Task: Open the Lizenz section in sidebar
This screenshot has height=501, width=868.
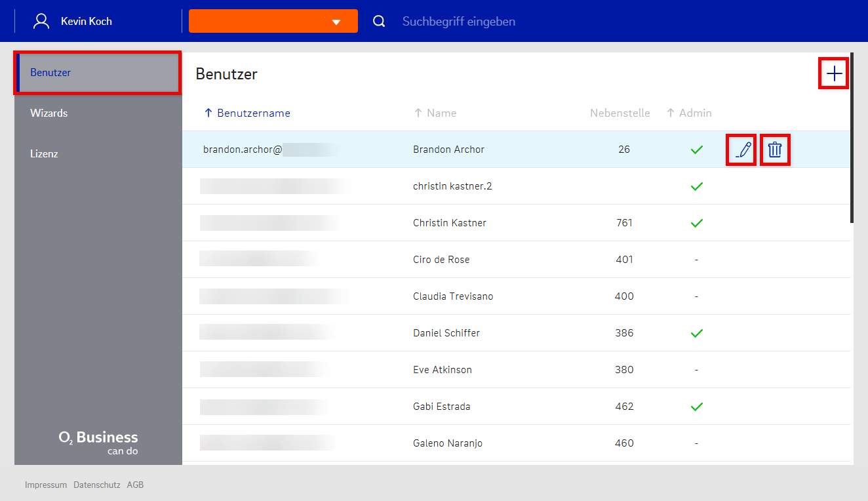Action: pyautogui.click(x=44, y=154)
